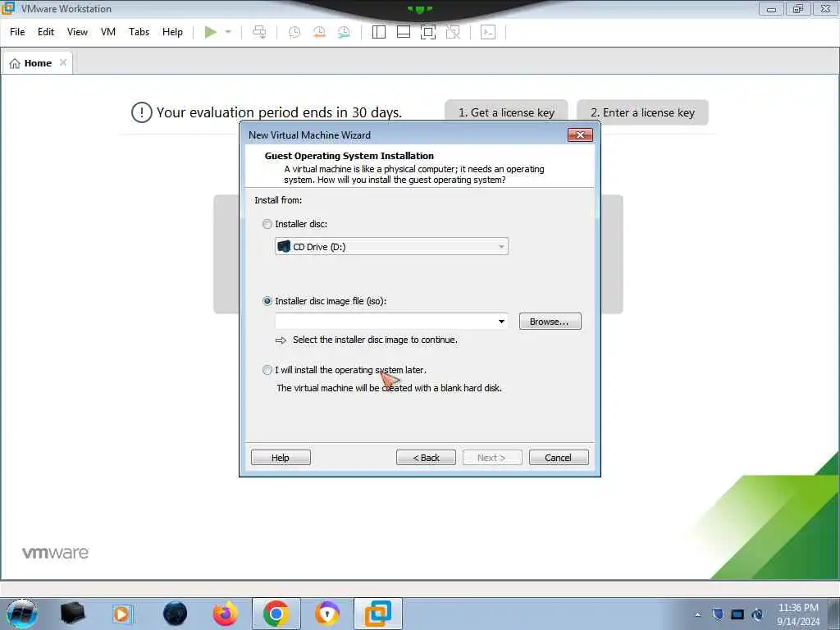Click the VMware Workstation title bar icon
Screen dimensions: 840x630
(x=8, y=8)
